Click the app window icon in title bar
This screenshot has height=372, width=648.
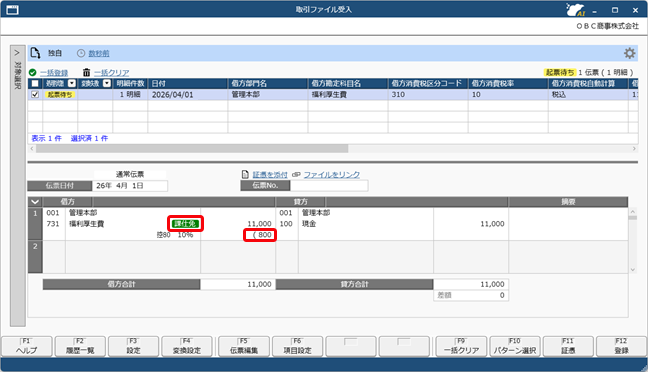[12, 10]
